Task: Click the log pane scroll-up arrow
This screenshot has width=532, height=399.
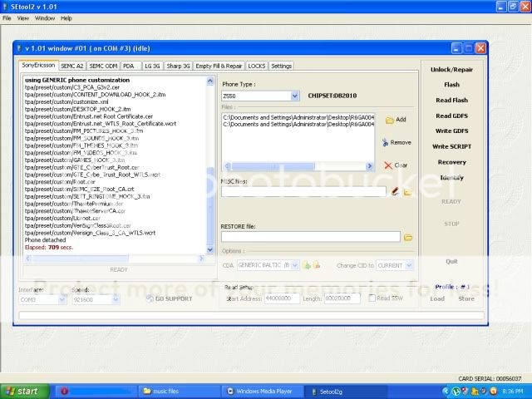Action: 210,81
